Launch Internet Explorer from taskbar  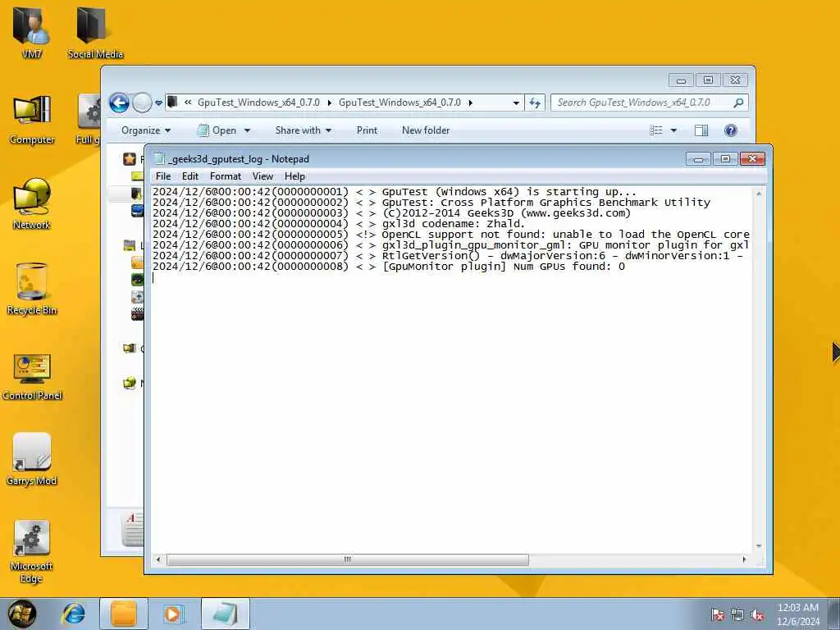point(73,614)
